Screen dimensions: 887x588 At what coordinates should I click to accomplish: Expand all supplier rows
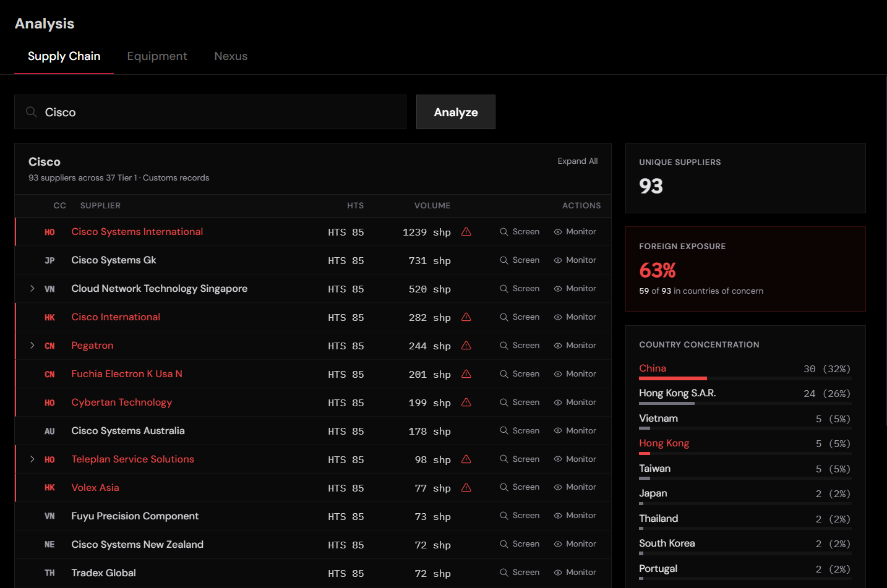[x=578, y=161]
